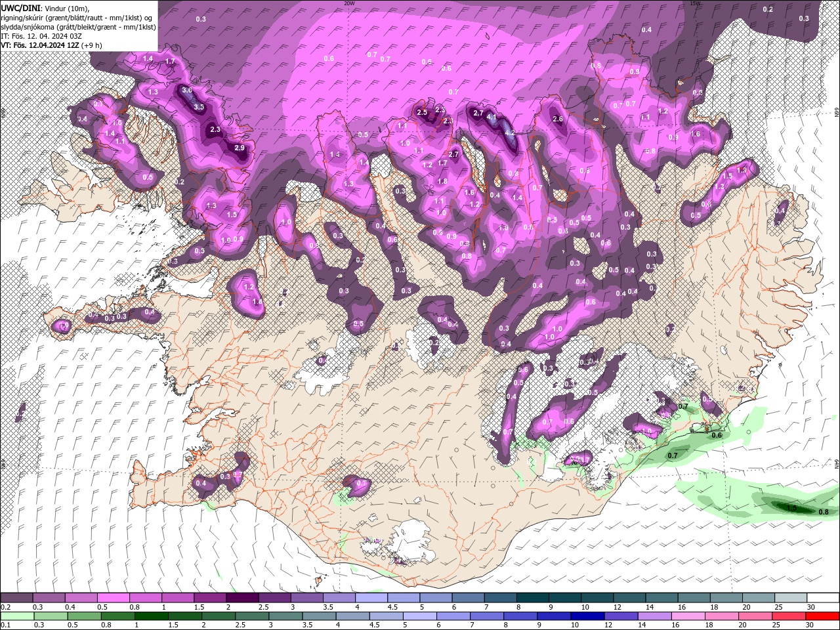Click the 3.5 snowfall value in the Westfjords
Screen dimensions: 840x630
(199, 107)
